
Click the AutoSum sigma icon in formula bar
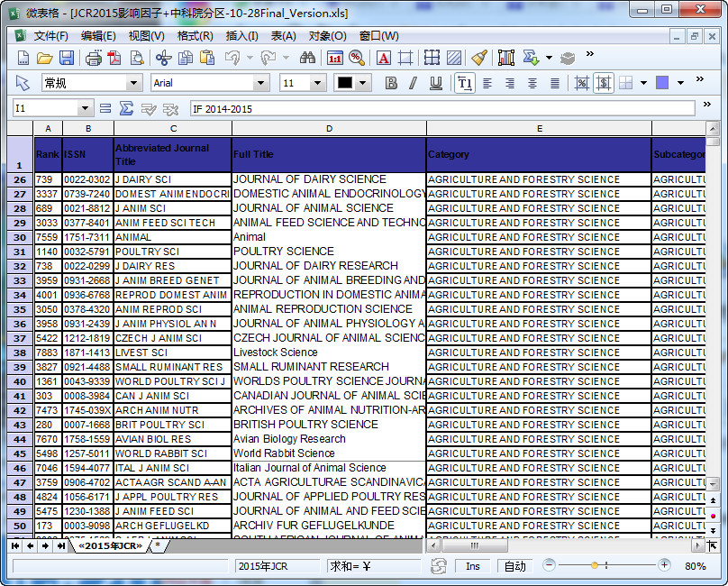(x=126, y=109)
